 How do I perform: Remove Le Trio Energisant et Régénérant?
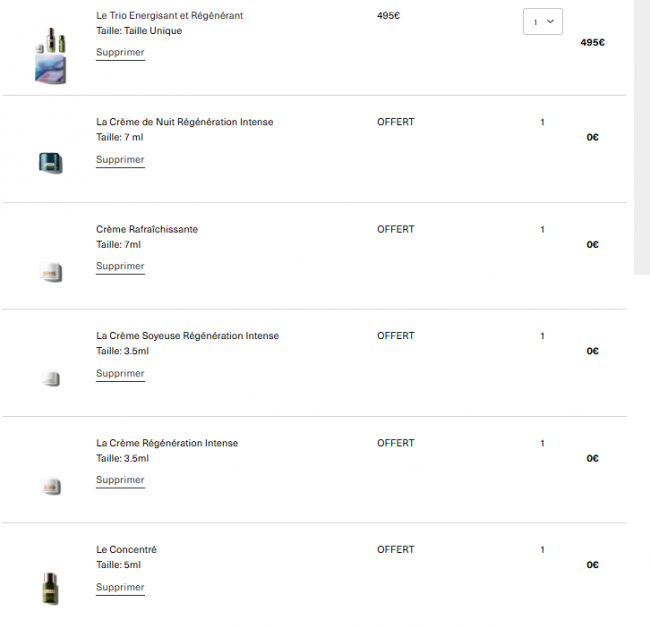tap(120, 53)
